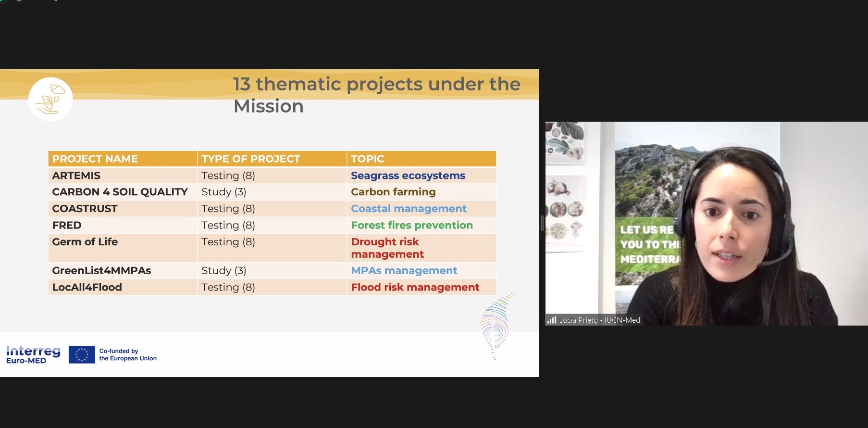
Task: Select the Carbon farming topic text
Action: point(393,192)
